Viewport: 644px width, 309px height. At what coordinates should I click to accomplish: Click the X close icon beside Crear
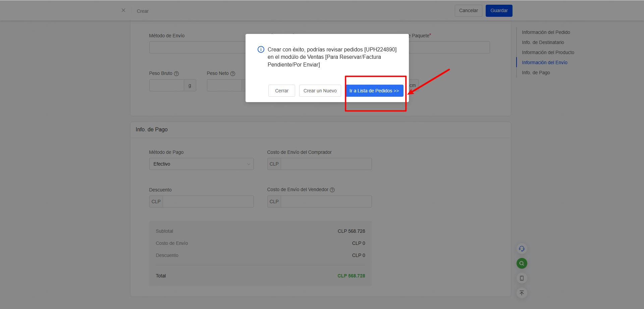click(123, 10)
